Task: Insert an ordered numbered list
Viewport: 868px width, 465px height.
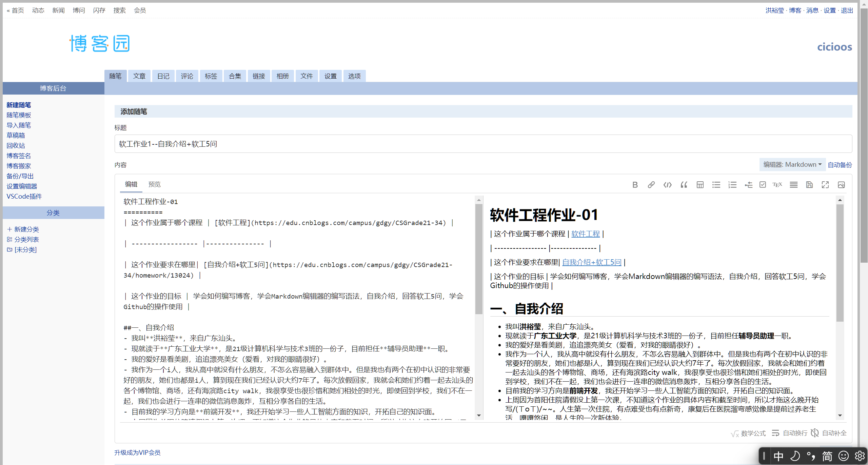Action: click(x=732, y=185)
